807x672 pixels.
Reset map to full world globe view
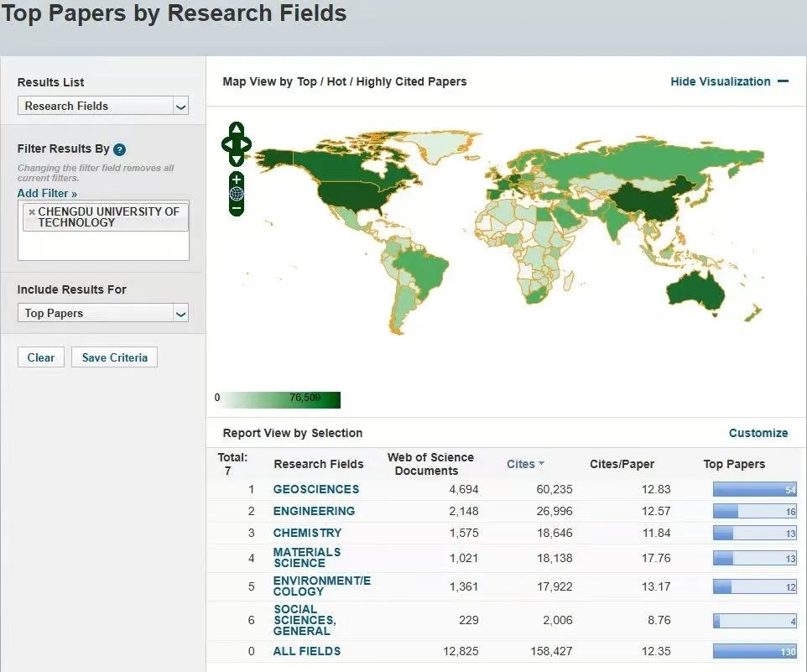pyautogui.click(x=237, y=194)
